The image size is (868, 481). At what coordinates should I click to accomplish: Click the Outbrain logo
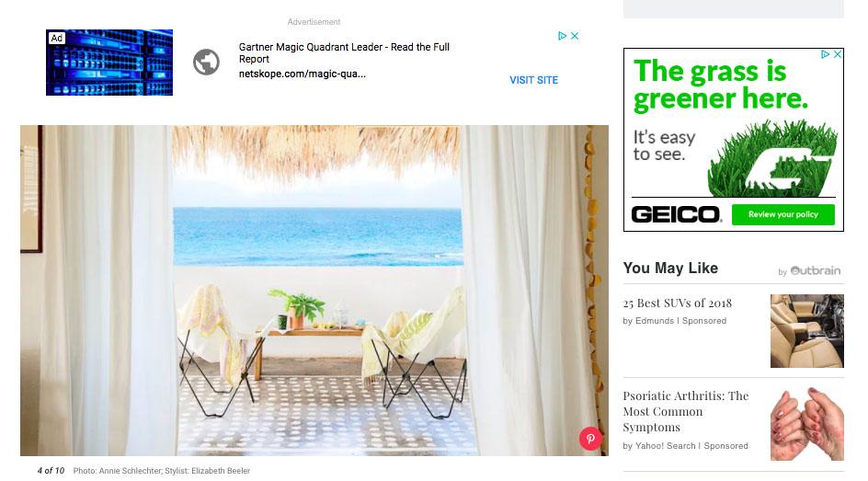815,270
